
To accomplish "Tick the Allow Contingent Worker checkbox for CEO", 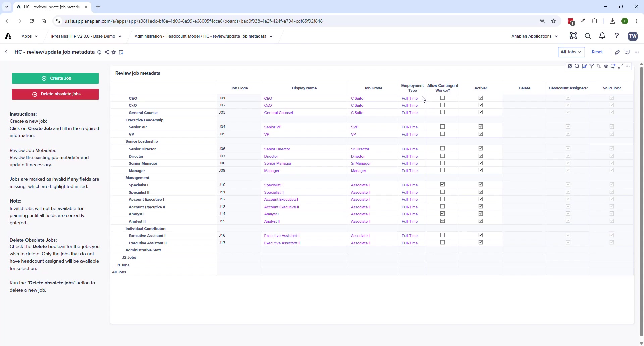I will pos(442,98).
